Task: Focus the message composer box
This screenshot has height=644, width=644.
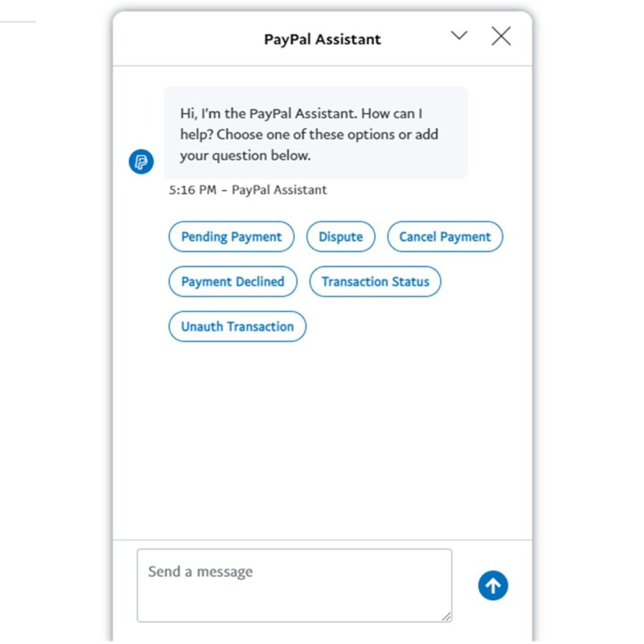Action: [x=294, y=585]
